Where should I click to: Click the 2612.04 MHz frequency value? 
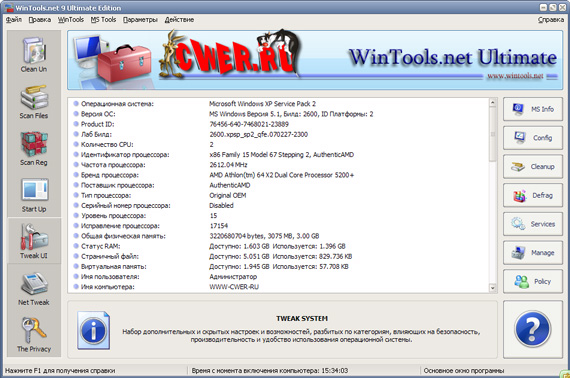point(228,165)
